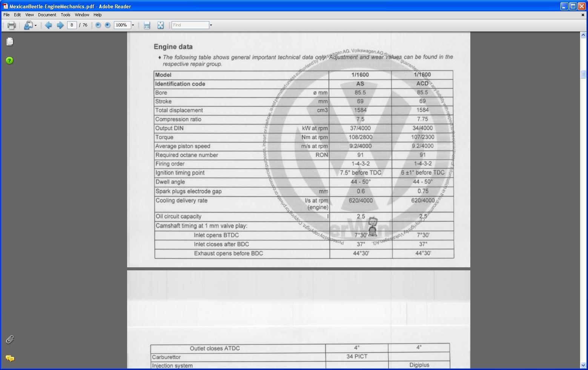Click the '108/2800' torque value
This screenshot has width=588, height=370.
tap(360, 137)
